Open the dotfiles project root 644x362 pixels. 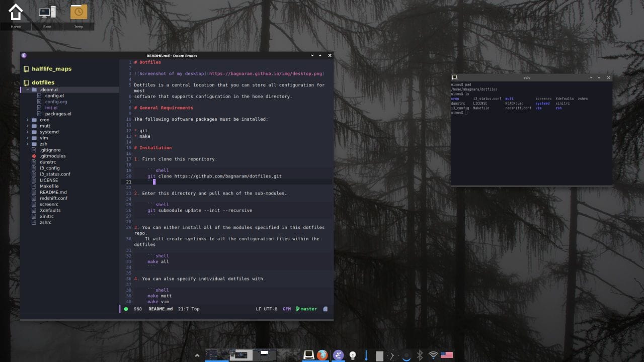point(44,82)
